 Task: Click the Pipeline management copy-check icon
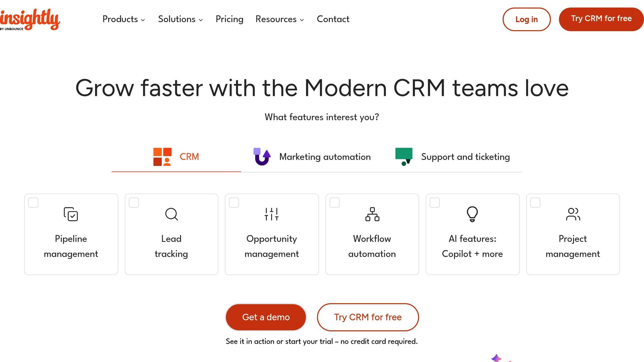click(x=71, y=214)
